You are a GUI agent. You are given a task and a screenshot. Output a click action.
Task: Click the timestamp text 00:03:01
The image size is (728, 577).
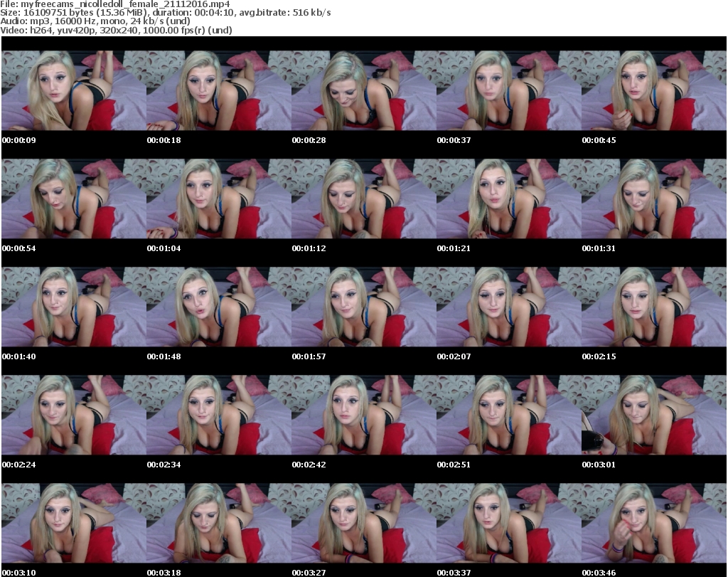(599, 465)
